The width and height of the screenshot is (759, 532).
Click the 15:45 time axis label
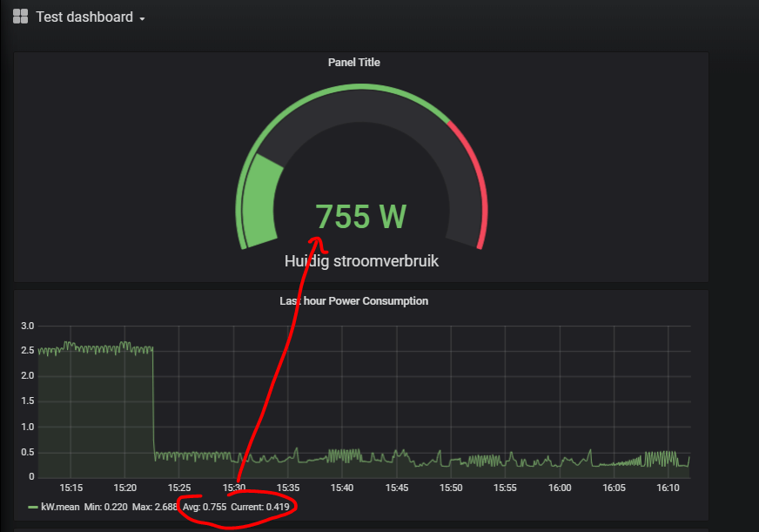tap(396, 488)
